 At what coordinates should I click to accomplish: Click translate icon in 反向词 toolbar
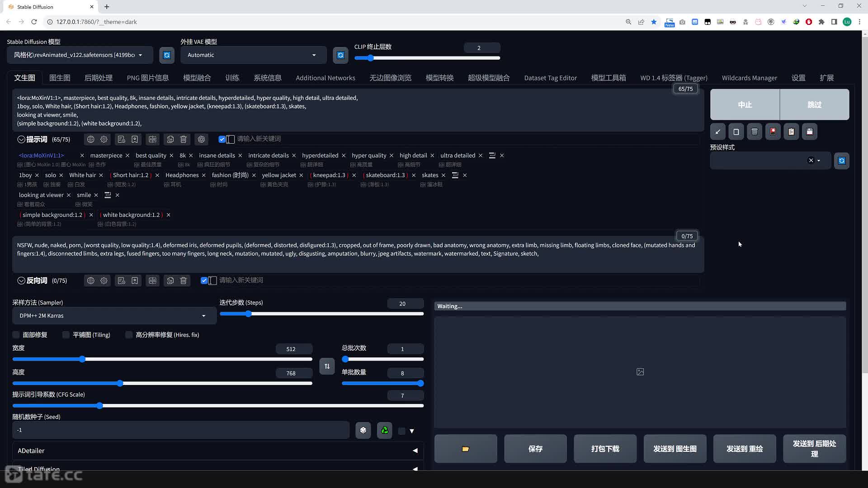tap(152, 281)
